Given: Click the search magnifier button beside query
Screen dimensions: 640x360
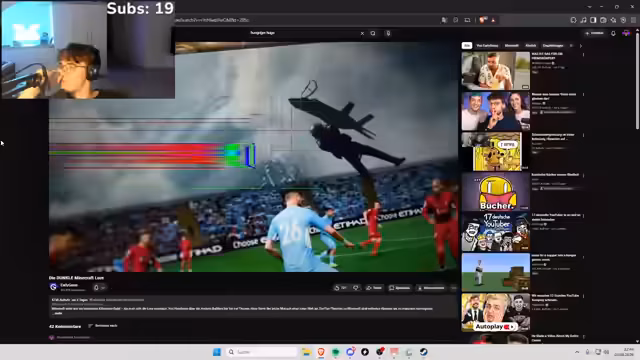Looking at the screenshot, I should pos(373,33).
